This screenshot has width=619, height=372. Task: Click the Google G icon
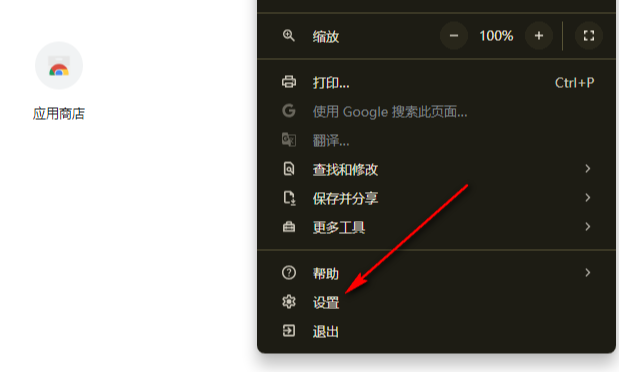(289, 111)
